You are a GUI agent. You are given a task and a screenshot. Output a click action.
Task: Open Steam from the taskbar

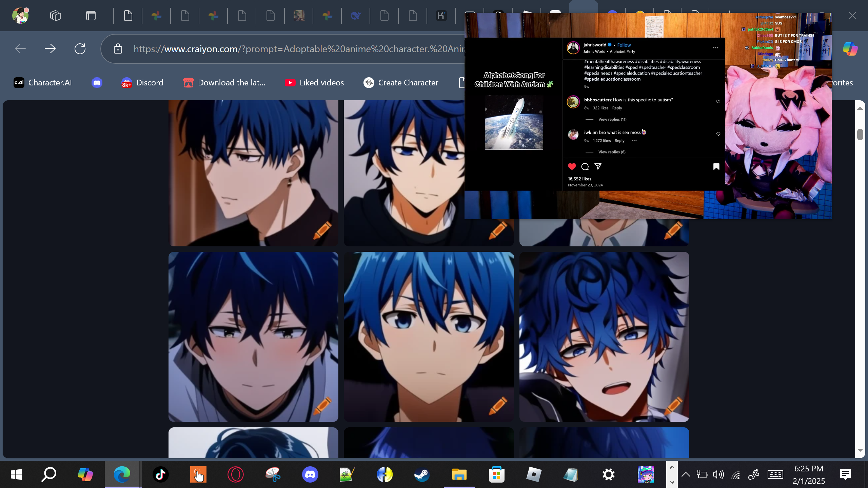(422, 474)
